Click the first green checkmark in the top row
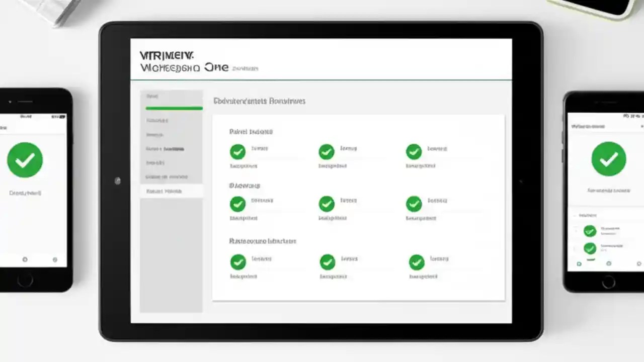644x362 pixels. coord(238,151)
